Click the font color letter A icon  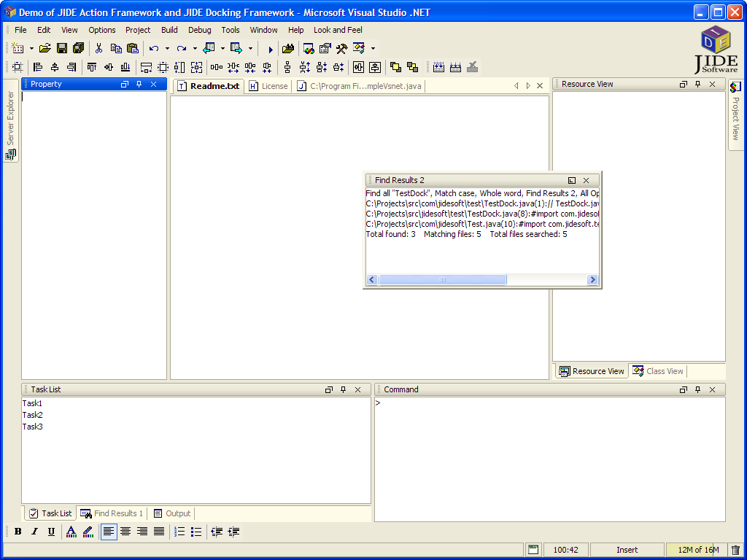(71, 532)
